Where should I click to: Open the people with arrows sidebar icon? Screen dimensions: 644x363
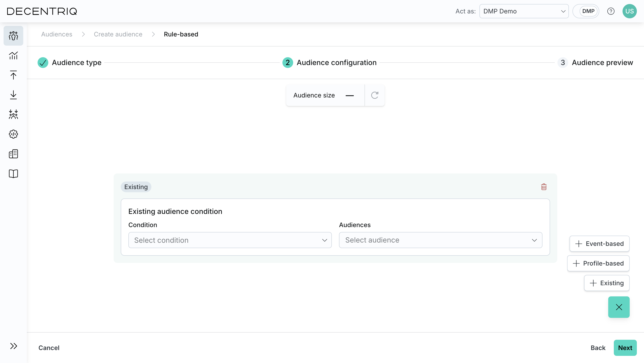tap(13, 114)
